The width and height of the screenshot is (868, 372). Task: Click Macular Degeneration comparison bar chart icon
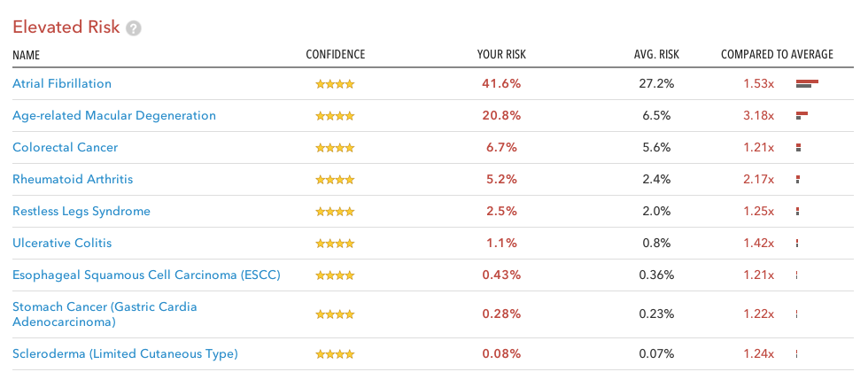[x=802, y=116]
